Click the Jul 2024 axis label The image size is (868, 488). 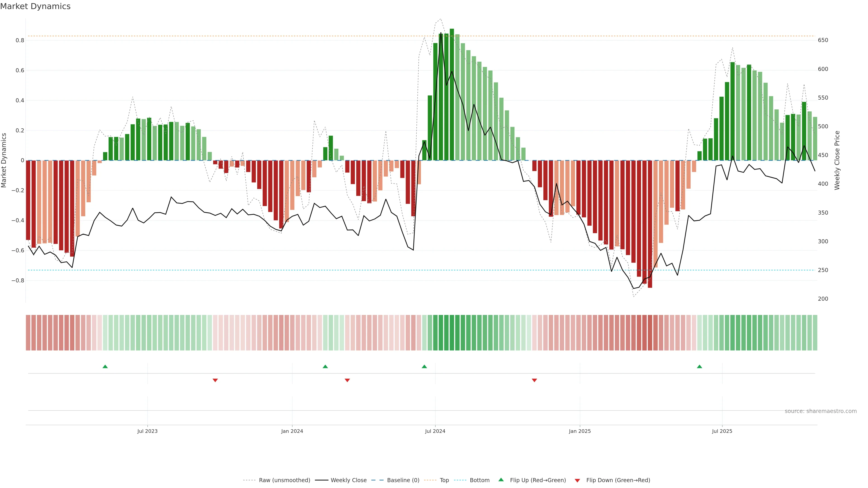[435, 431]
